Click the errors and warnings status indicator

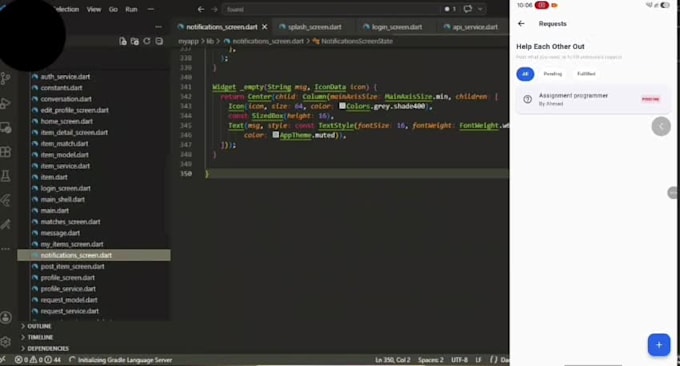[38, 360]
